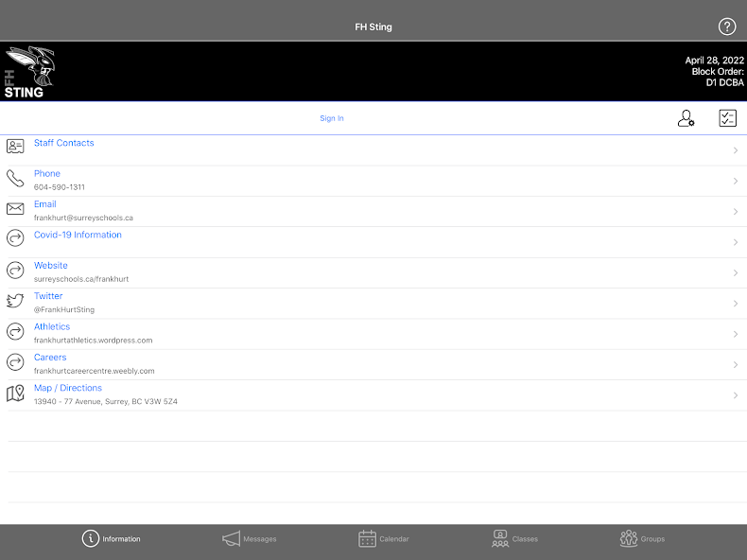This screenshot has height=560, width=747.
Task: Click the Calendar grid icon
Action: (367, 538)
